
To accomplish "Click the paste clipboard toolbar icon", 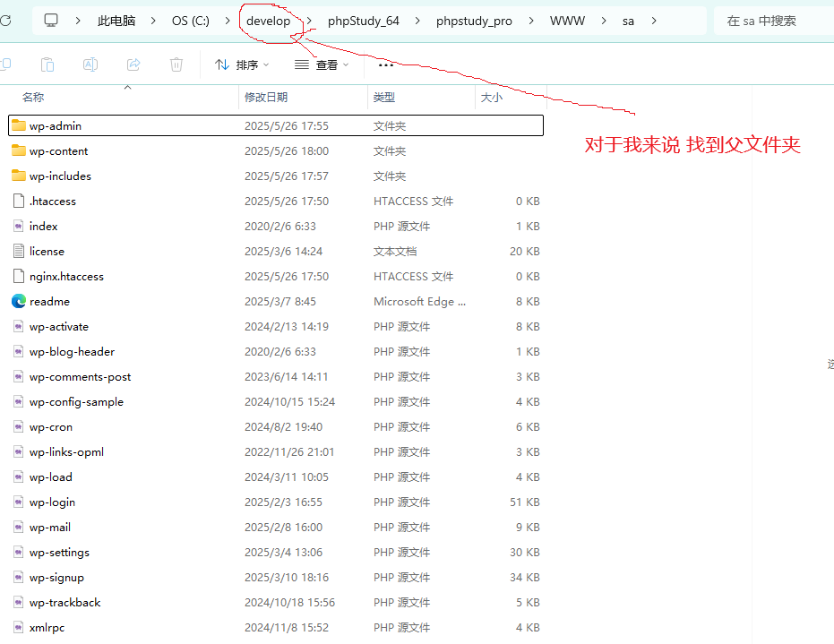I will click(47, 64).
